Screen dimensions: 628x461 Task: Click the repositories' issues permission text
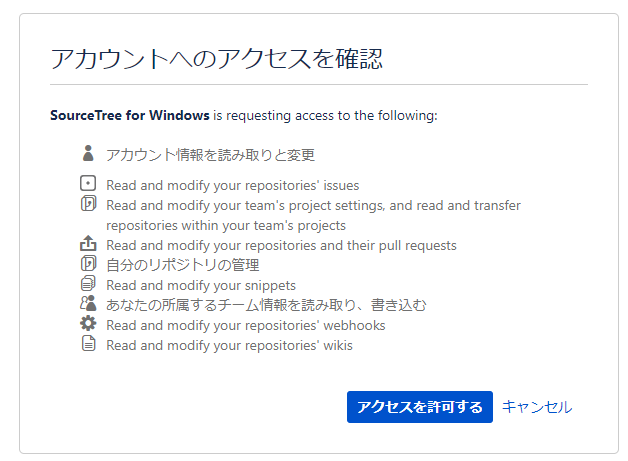click(x=233, y=185)
